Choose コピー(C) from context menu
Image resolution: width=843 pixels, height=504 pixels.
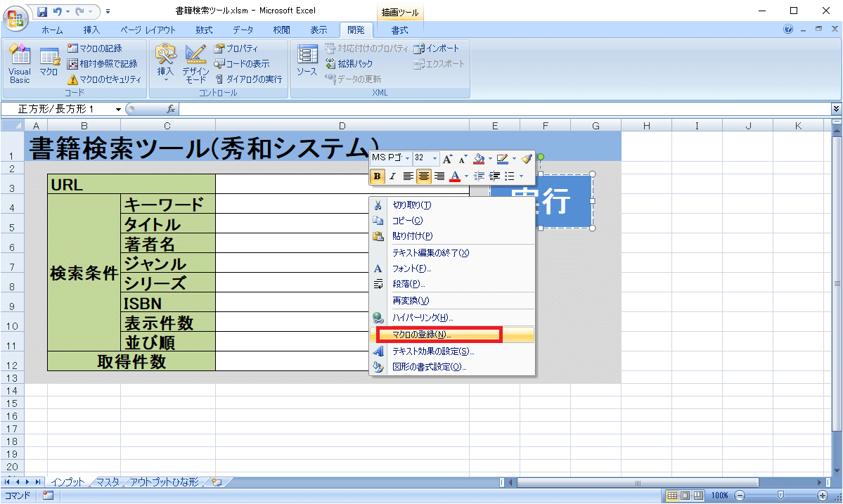pyautogui.click(x=451, y=221)
